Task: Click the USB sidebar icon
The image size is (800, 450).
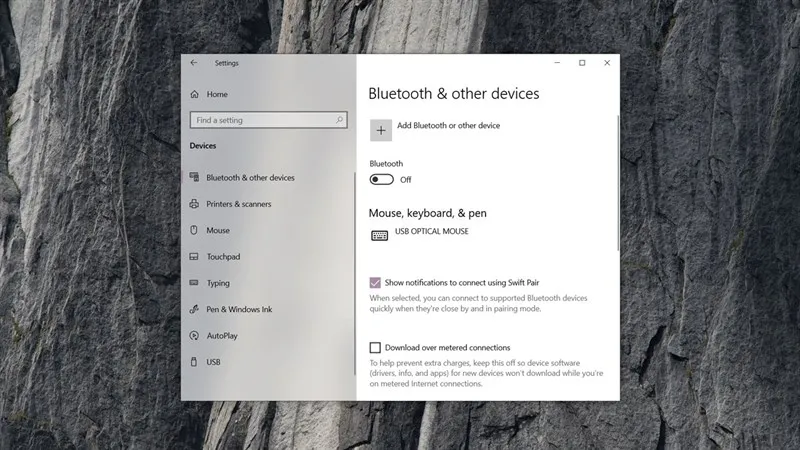Action: [x=194, y=362]
